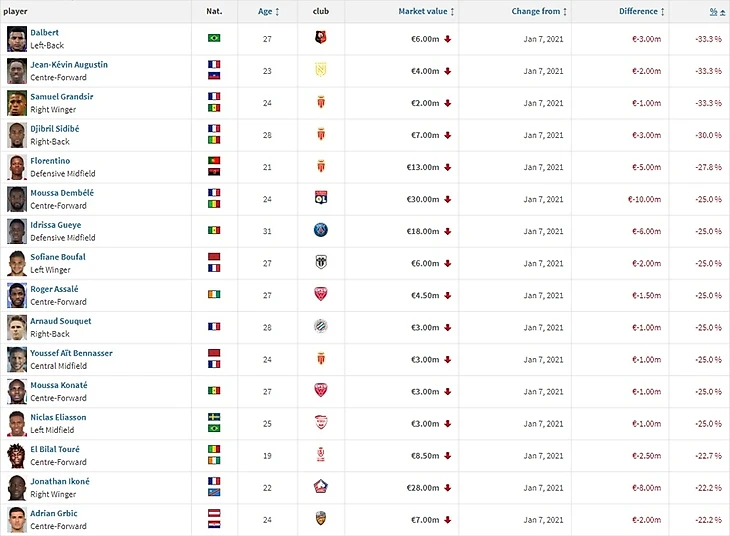Image resolution: width=730 pixels, height=536 pixels.
Task: Click the Brazil flag in Dalbert's row
Action: (214, 38)
